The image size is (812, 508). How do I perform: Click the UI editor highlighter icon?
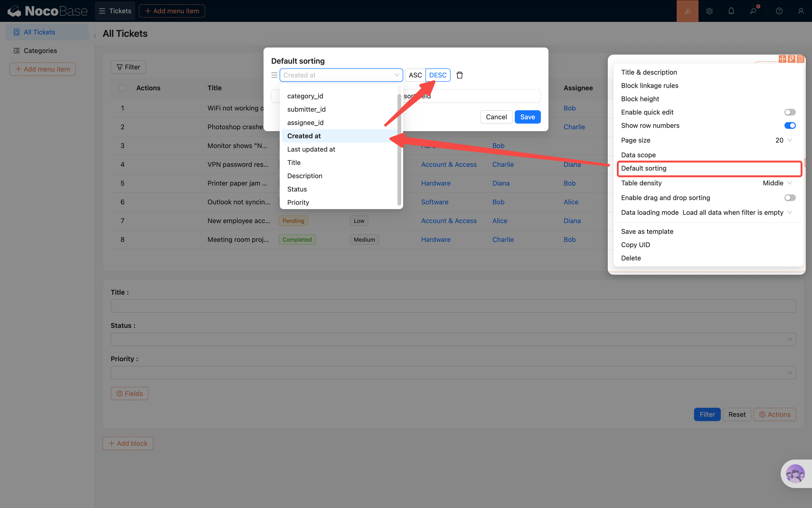point(687,11)
